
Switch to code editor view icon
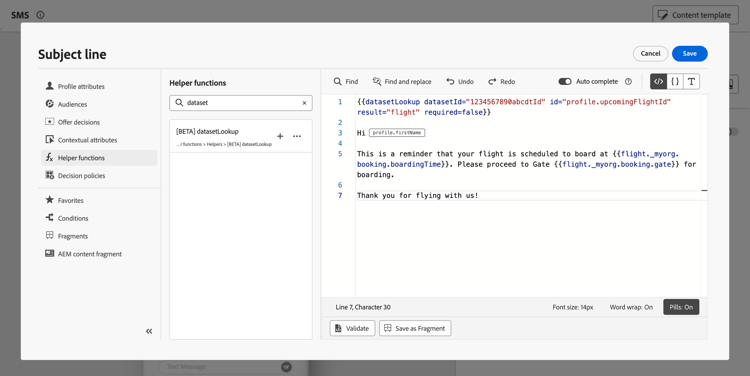pyautogui.click(x=659, y=82)
